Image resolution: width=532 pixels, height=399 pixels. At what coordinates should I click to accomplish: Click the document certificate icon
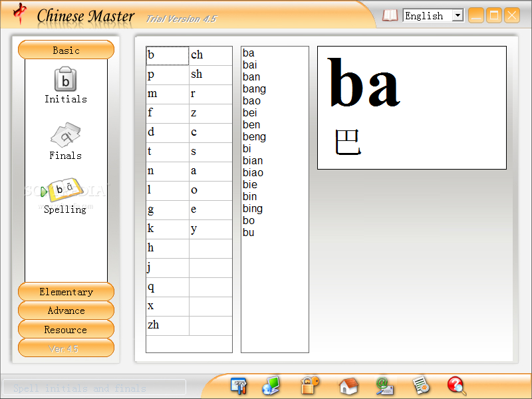click(x=421, y=386)
